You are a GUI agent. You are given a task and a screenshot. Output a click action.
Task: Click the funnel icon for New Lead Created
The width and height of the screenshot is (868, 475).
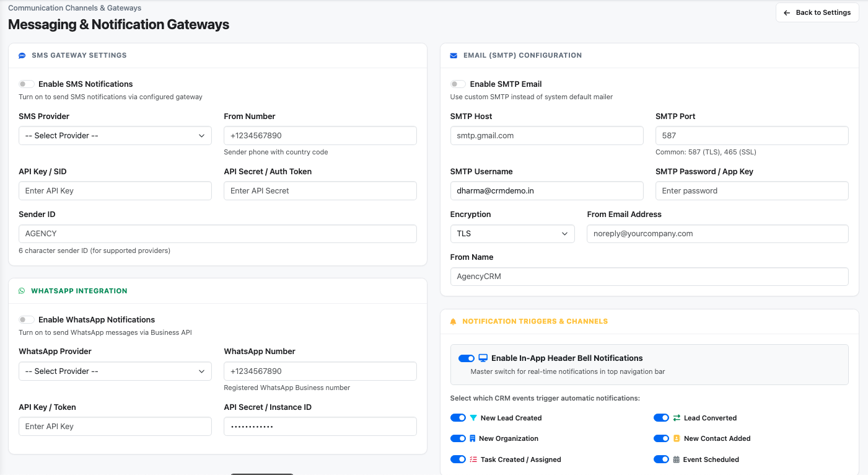(x=473, y=418)
